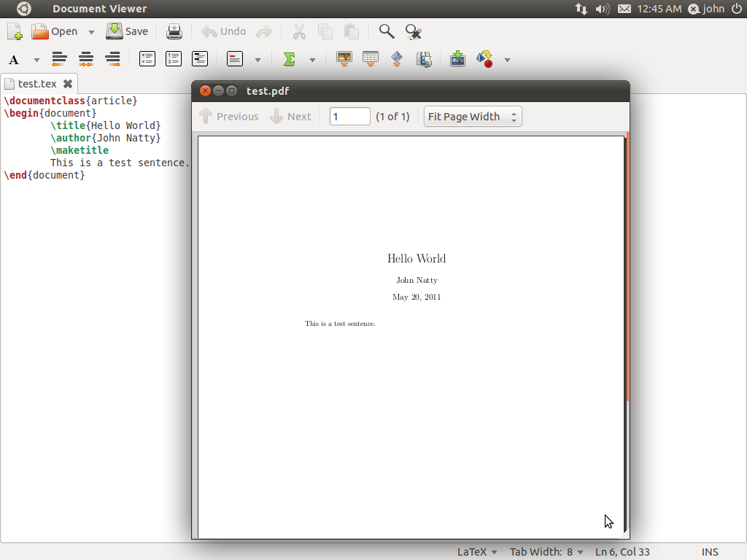Click Save in the toolbar
This screenshot has height=560, width=747.
126,31
